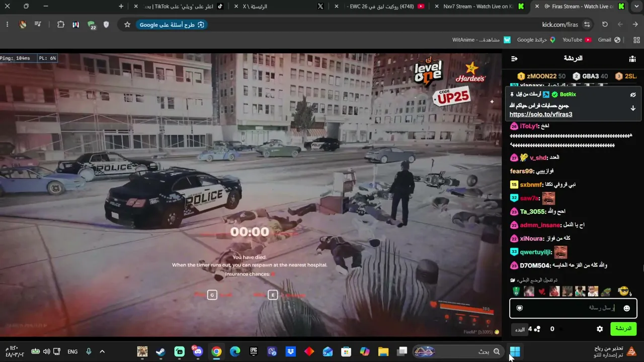
Task: Open Steam from the taskbar
Action: coord(161,351)
